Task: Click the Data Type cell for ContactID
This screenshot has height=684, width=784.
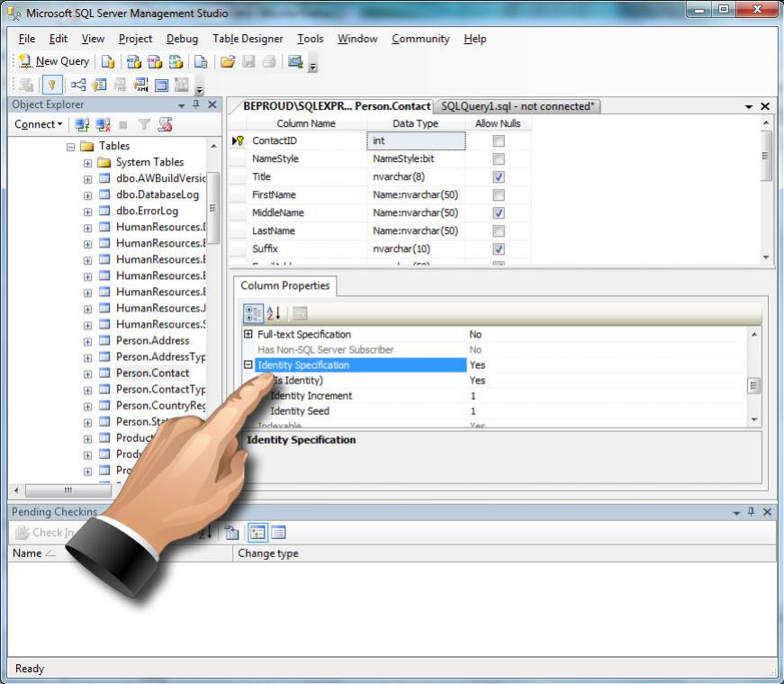Action: click(416, 141)
